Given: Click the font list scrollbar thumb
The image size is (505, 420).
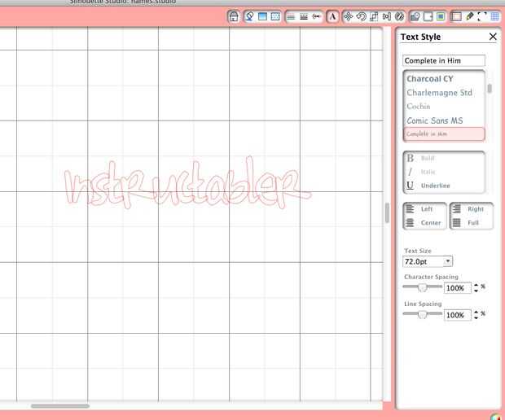Looking at the screenshot, I should coord(490,88).
